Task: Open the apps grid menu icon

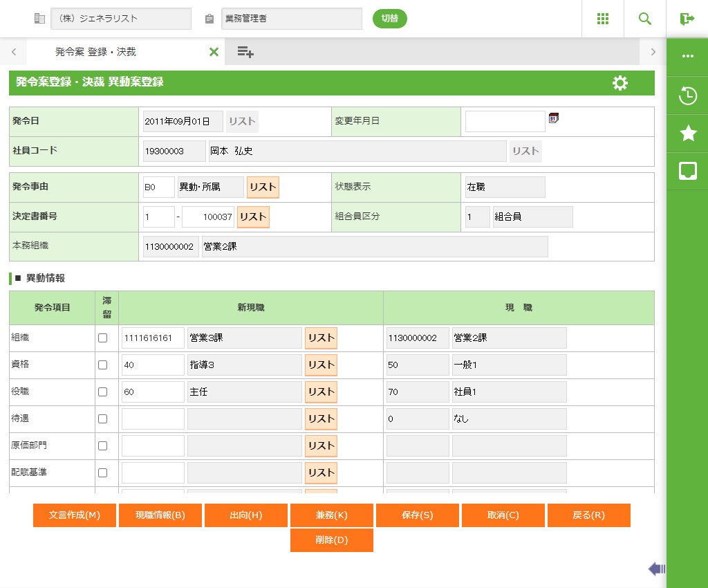Action: (603, 19)
